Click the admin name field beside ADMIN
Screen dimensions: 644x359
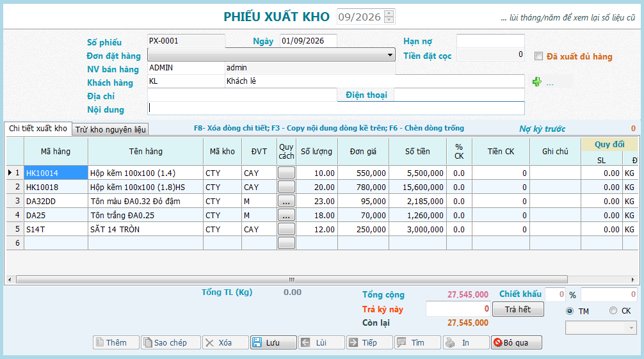coord(310,67)
